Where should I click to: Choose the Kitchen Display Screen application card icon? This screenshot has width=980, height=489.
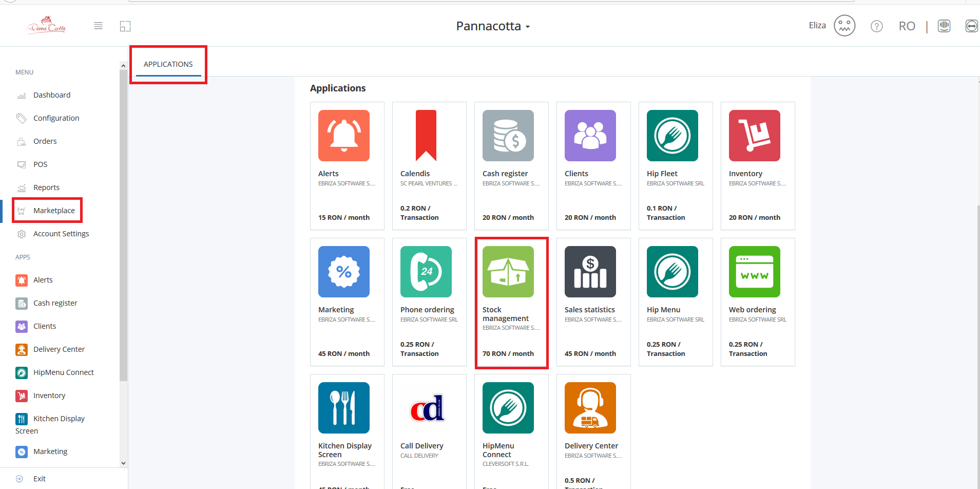point(344,408)
